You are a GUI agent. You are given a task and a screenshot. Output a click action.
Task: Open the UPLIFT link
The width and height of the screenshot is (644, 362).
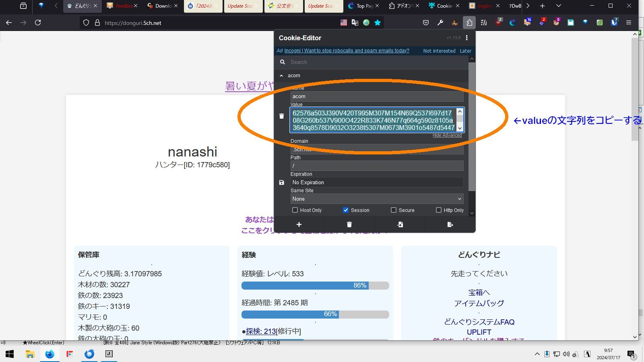479,332
